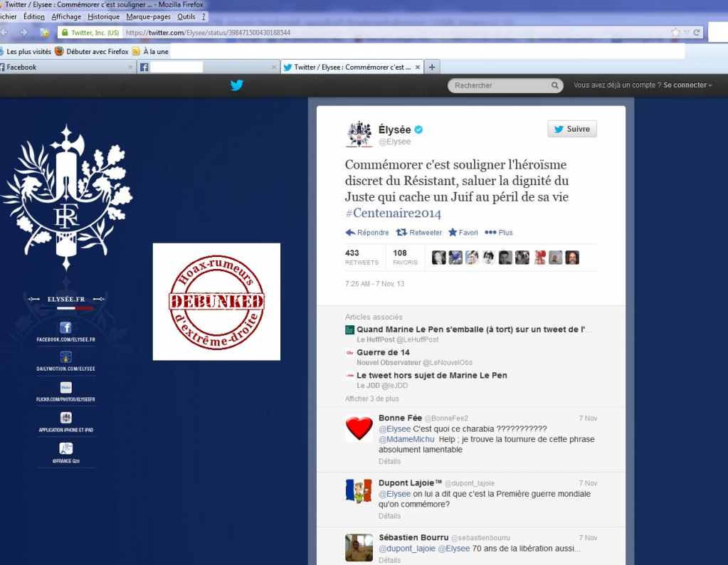Screen dimensions: 728x565
Task: Open the Elysée Facebook icon in sidebar
Action: tap(66, 327)
